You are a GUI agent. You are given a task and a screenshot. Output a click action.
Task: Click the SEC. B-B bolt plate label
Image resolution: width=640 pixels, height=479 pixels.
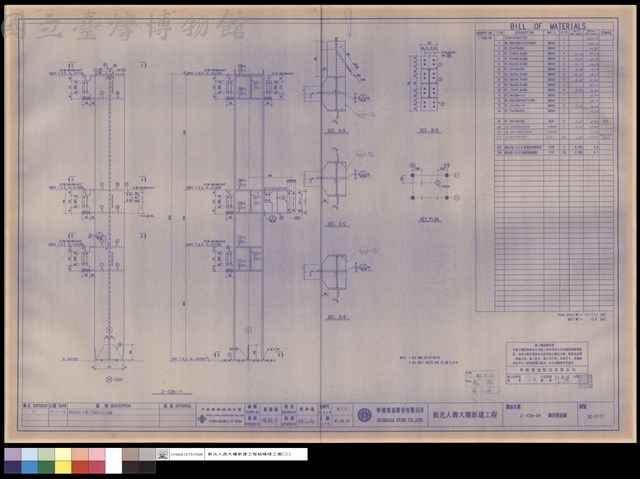point(430,131)
